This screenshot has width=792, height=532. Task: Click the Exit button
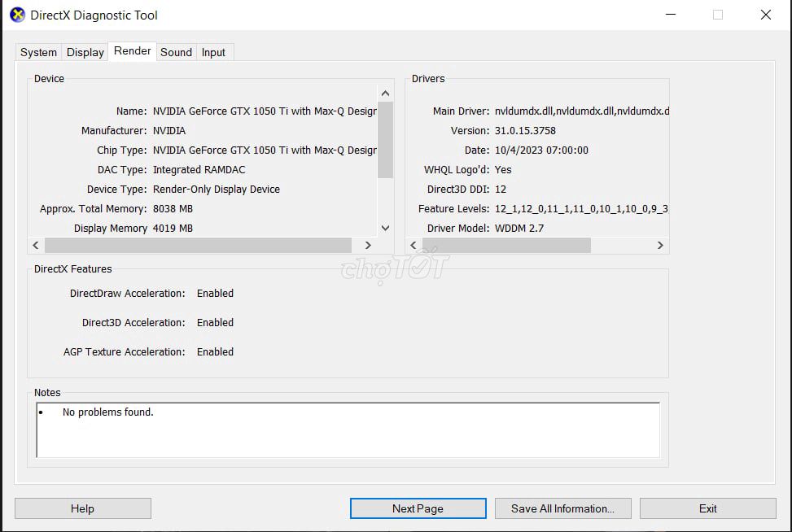point(707,508)
